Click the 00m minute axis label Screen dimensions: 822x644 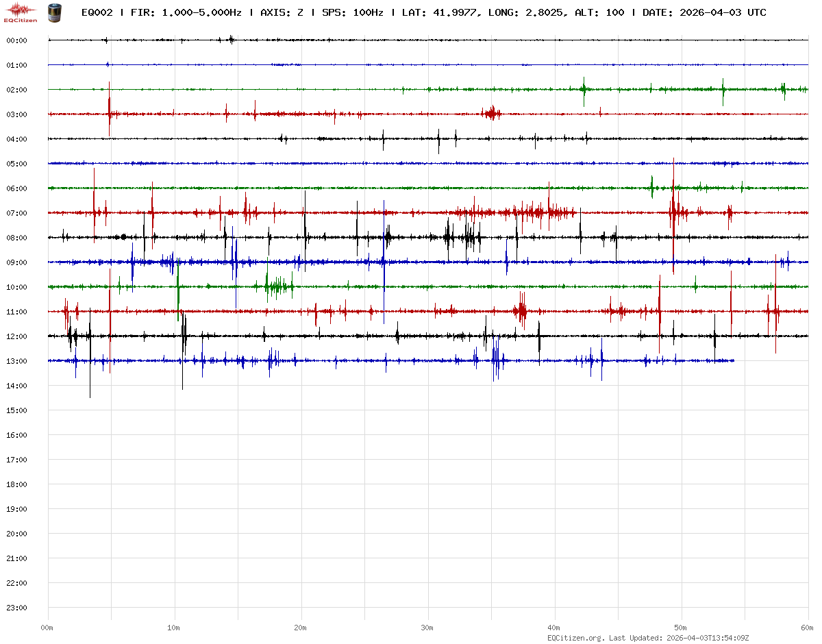click(47, 628)
